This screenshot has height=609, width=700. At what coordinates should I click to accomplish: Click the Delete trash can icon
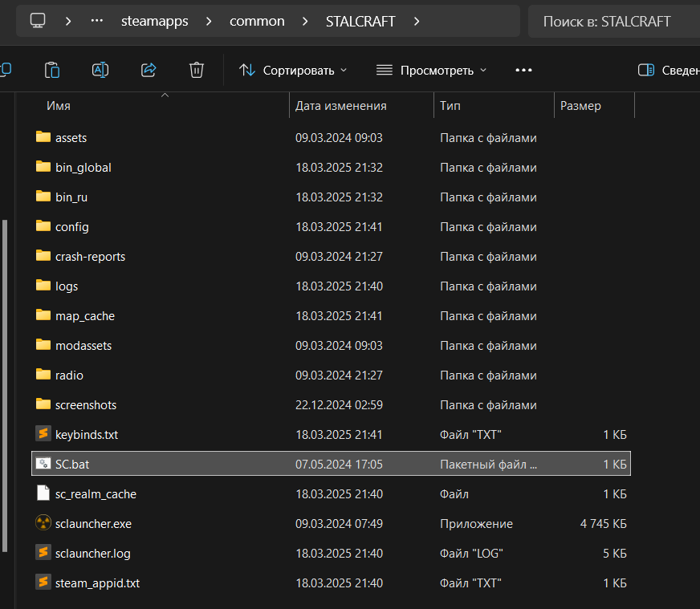[x=197, y=70]
